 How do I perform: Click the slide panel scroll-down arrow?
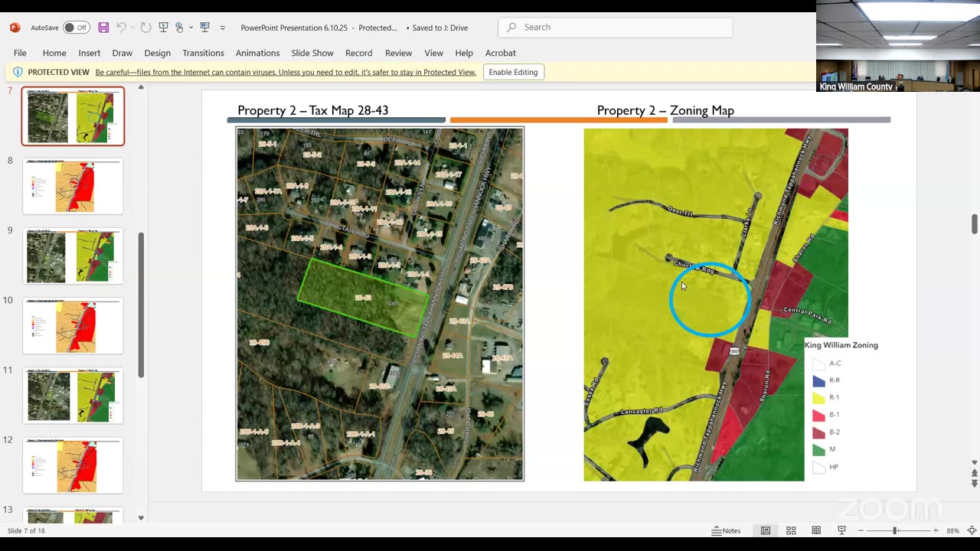click(x=141, y=518)
